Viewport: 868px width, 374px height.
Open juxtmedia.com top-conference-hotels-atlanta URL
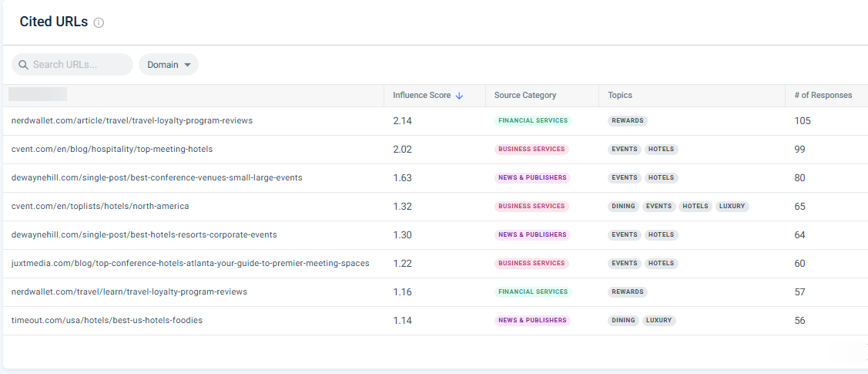[x=190, y=263]
